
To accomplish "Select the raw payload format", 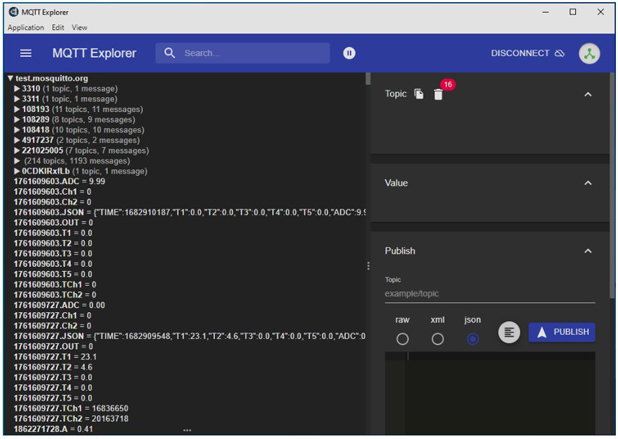I will [402, 339].
